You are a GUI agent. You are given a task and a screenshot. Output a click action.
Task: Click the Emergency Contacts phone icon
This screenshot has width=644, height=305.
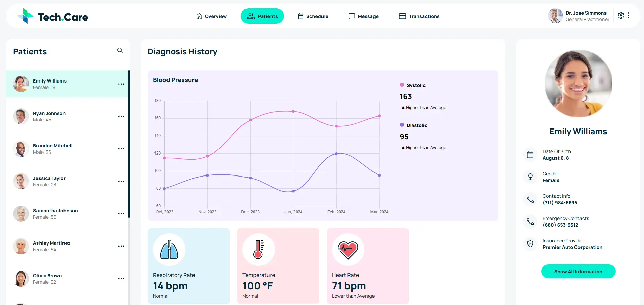(530, 221)
